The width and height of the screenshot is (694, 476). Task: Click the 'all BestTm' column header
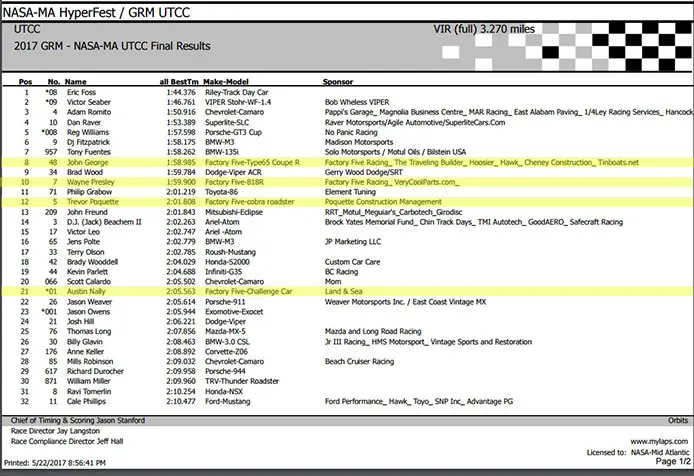pos(179,81)
